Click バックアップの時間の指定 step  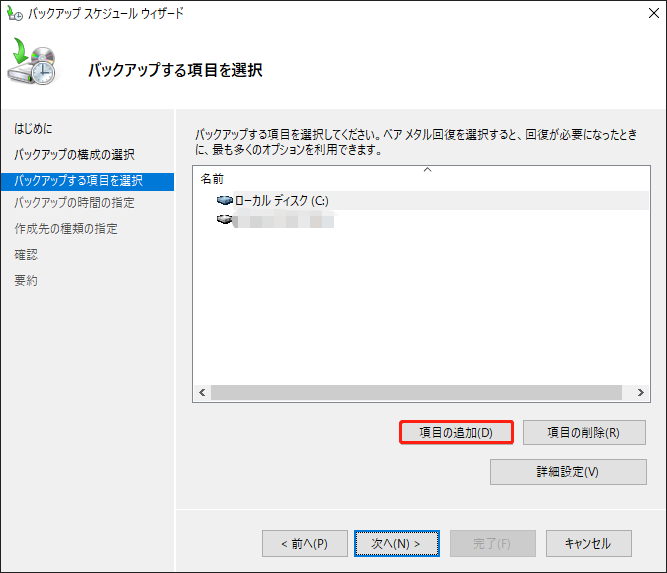coord(74,202)
